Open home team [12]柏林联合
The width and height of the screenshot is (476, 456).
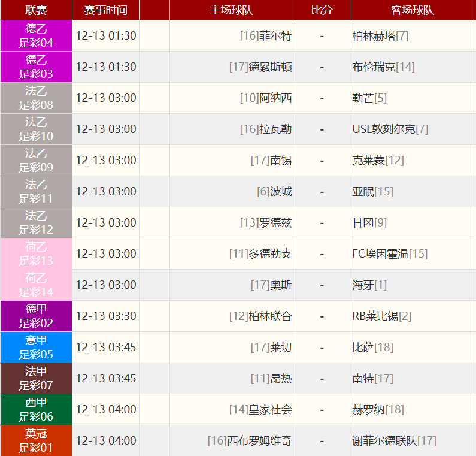[260, 316]
